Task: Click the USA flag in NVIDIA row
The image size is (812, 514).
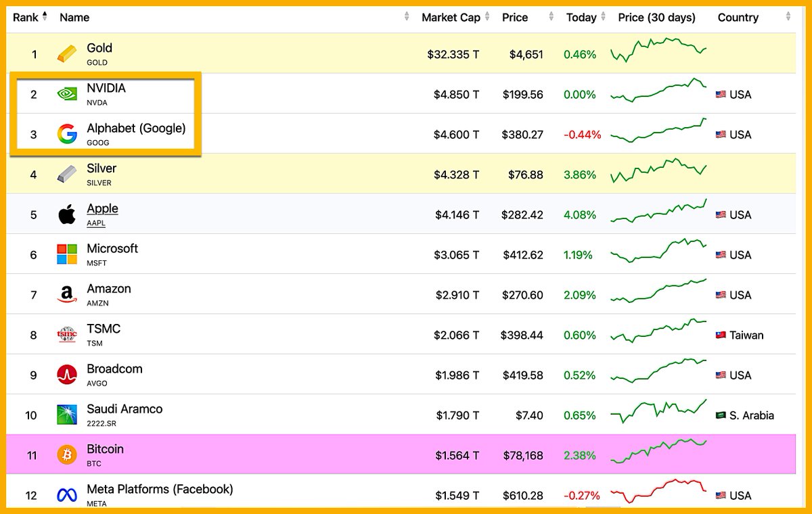Action: pos(721,95)
